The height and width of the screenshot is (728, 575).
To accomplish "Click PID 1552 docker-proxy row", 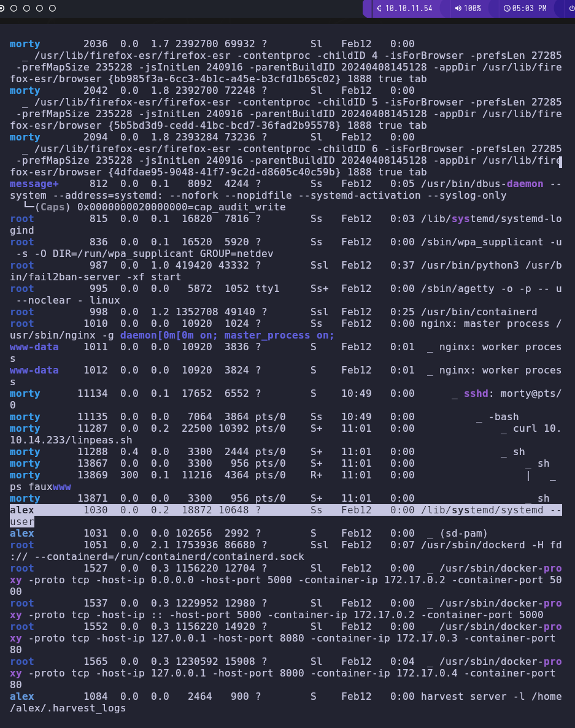I will [x=95, y=627].
